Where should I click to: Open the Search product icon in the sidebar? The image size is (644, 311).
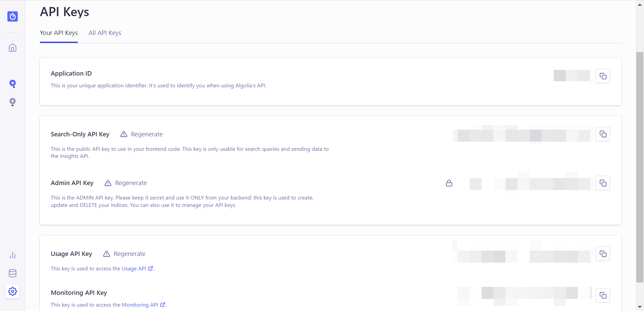[x=12, y=84]
